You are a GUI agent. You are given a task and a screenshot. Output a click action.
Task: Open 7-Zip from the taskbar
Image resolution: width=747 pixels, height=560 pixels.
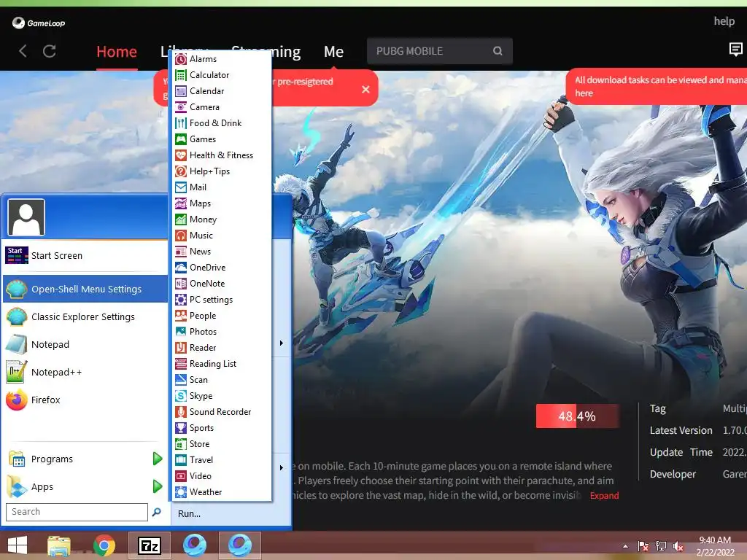coord(149,545)
